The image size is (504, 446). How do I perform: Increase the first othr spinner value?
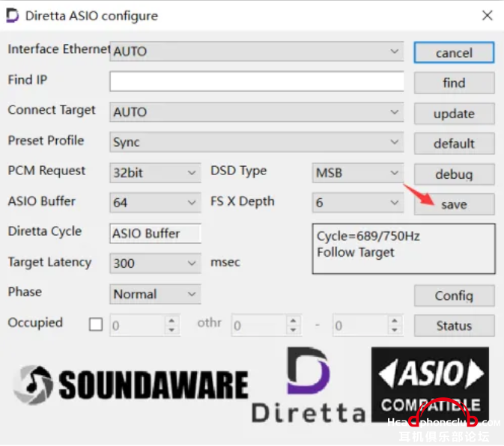293,321
